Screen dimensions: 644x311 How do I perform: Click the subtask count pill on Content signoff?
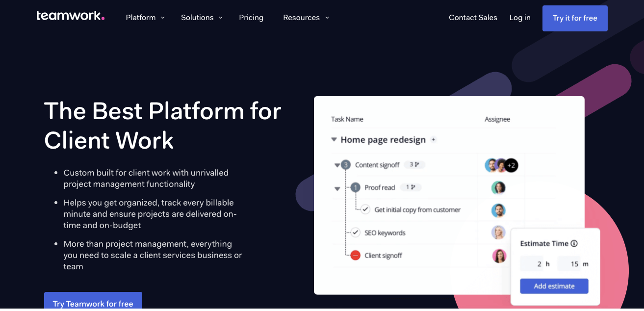pos(414,165)
